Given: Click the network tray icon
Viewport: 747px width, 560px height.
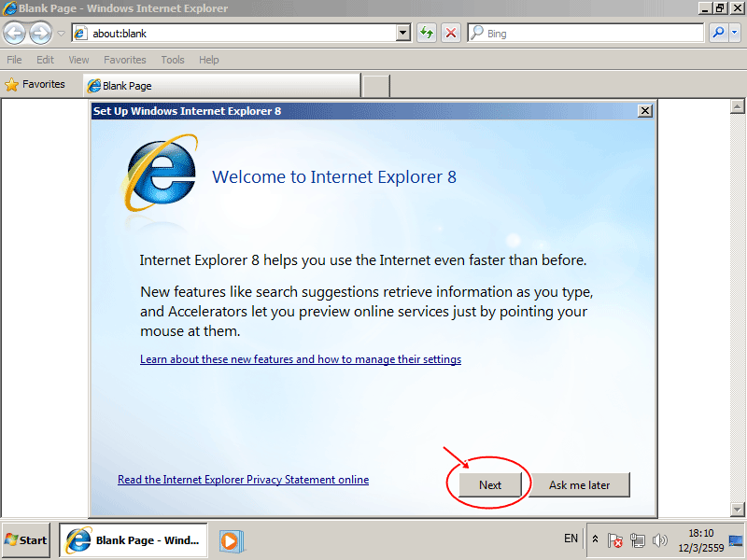Looking at the screenshot, I should [638, 540].
